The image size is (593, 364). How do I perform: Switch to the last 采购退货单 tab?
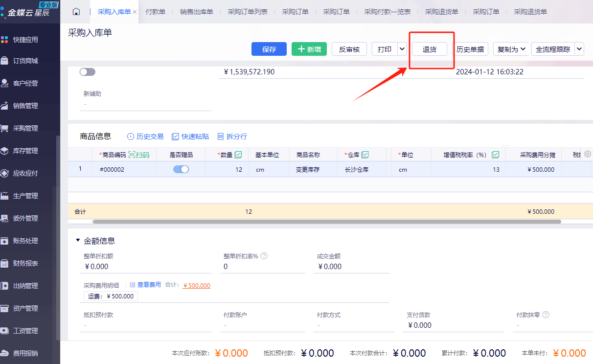pyautogui.click(x=530, y=12)
